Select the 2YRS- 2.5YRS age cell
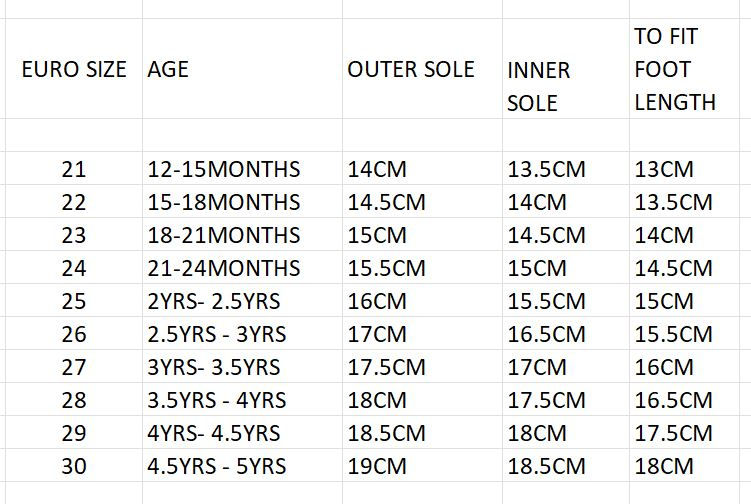Image resolution: width=751 pixels, height=504 pixels. point(242,301)
